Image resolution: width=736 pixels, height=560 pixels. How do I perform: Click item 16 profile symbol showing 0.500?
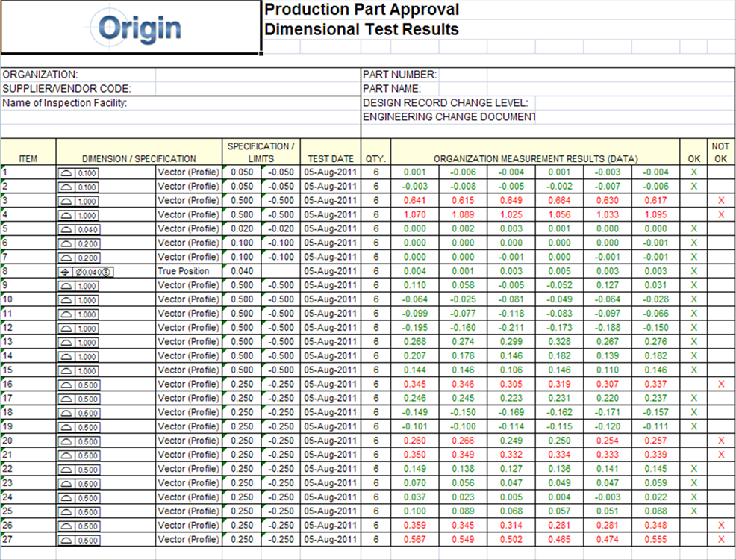[x=78, y=385]
